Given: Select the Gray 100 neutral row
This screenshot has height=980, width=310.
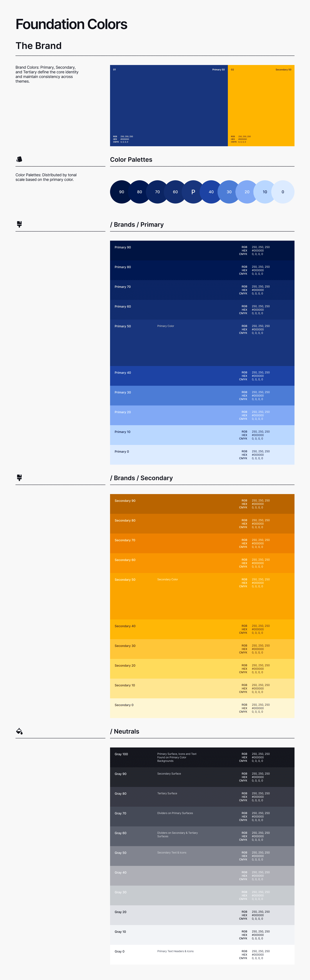Looking at the screenshot, I should click(x=202, y=757).
